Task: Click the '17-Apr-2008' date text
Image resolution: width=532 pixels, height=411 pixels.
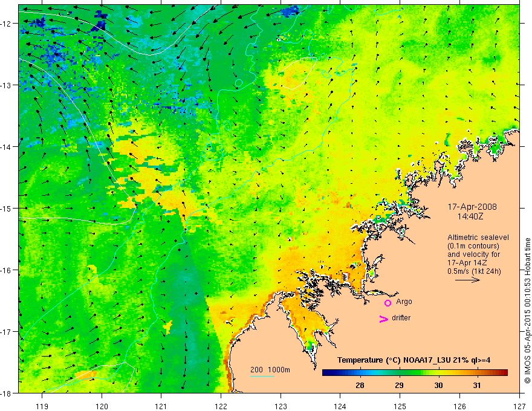Action: coord(472,207)
